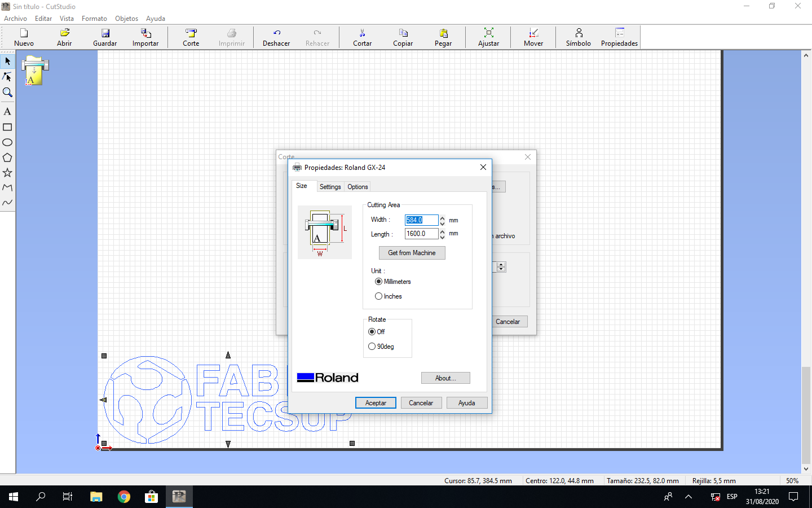The width and height of the screenshot is (812, 508).
Task: Select the polyline drawing tool
Action: tap(7, 187)
